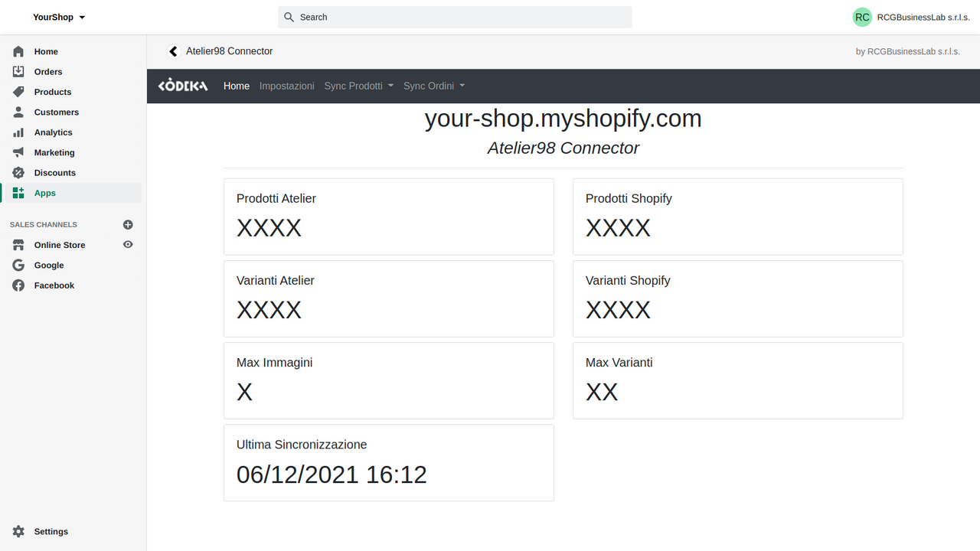This screenshot has width=980, height=551.
Task: Click the Codika logo in navbar
Action: [x=183, y=86]
